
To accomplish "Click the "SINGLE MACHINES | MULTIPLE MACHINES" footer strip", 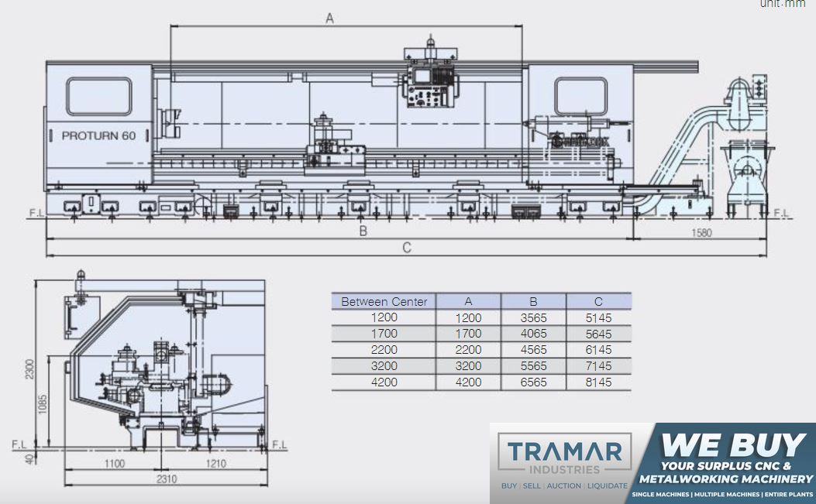I will 722,494.
